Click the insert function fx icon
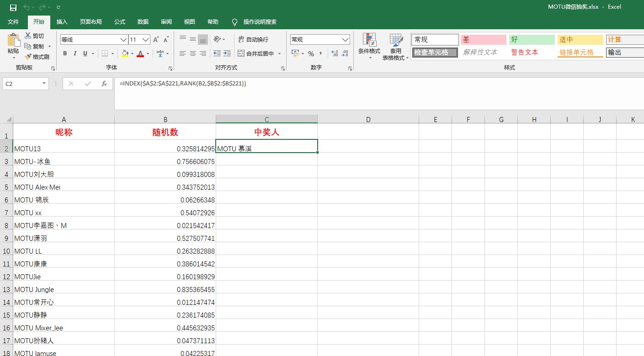The height and width of the screenshot is (356, 644). point(104,84)
